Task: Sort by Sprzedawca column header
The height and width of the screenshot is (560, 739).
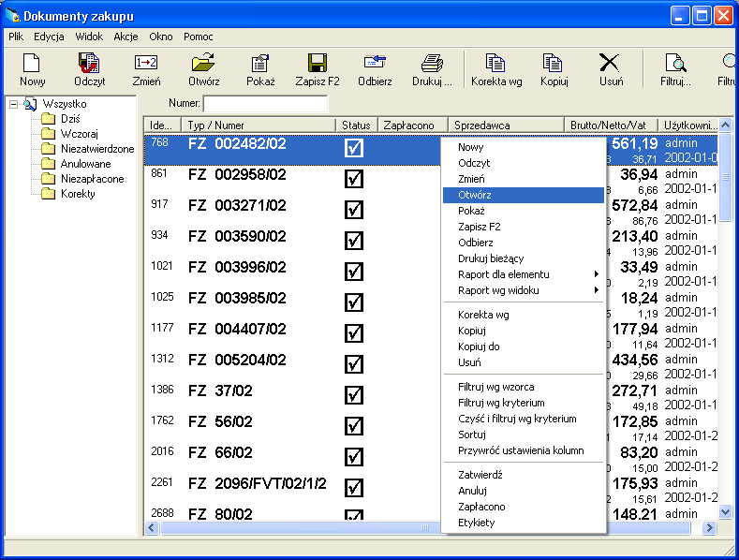Action: (x=507, y=125)
